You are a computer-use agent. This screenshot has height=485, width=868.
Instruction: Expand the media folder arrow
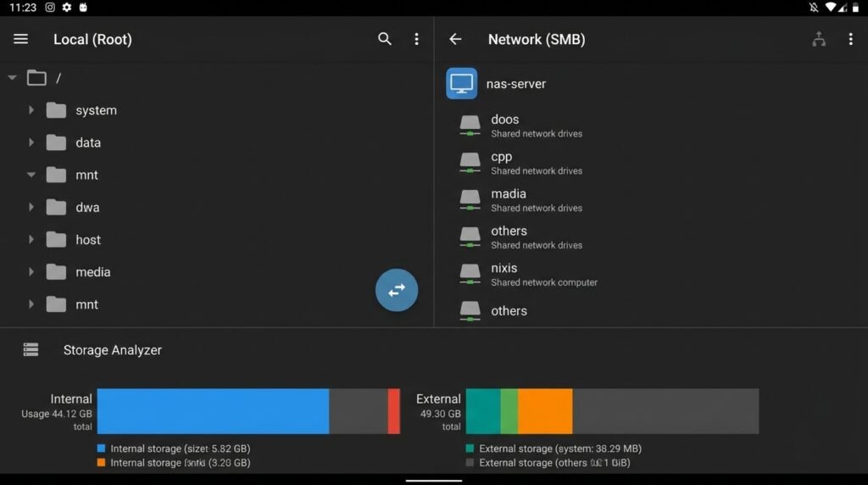click(x=31, y=272)
